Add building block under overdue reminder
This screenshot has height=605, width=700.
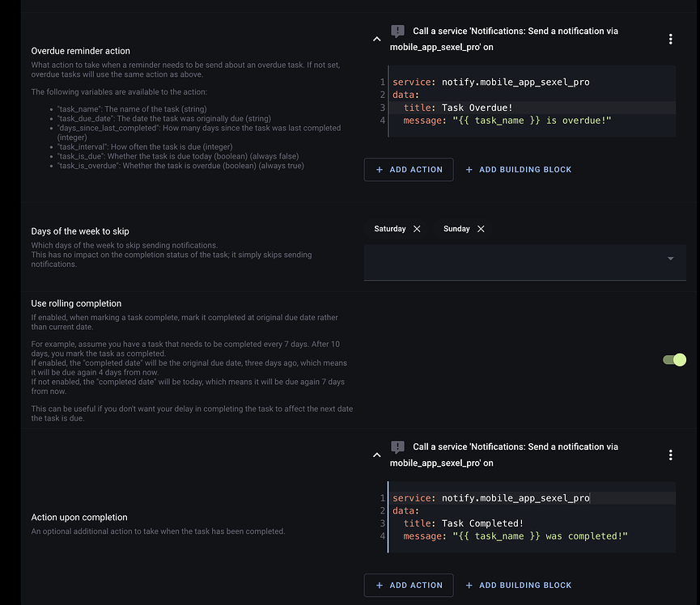pyautogui.click(x=518, y=170)
